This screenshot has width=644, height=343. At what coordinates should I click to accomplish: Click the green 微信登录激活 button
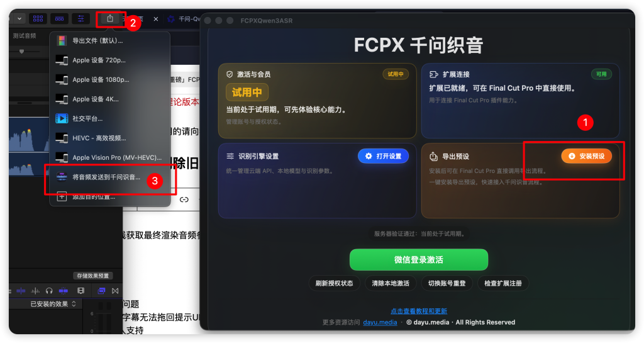[x=418, y=260]
